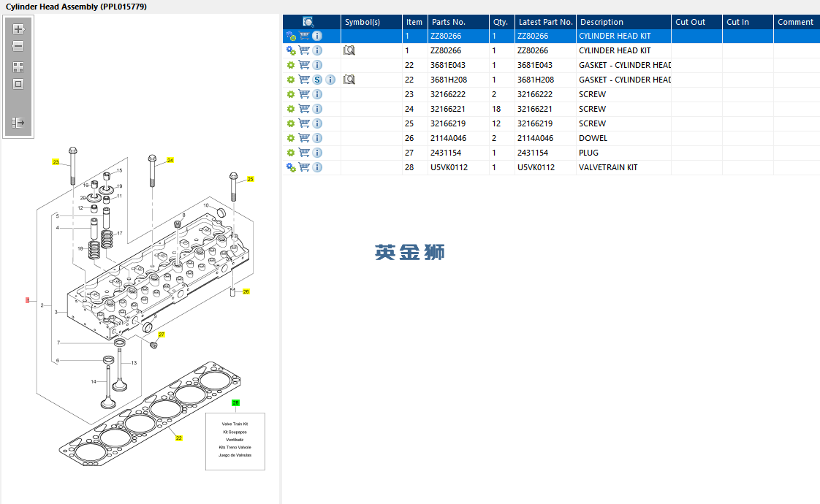Click the Qty. column header
The image size is (820, 504).
pyautogui.click(x=501, y=22)
